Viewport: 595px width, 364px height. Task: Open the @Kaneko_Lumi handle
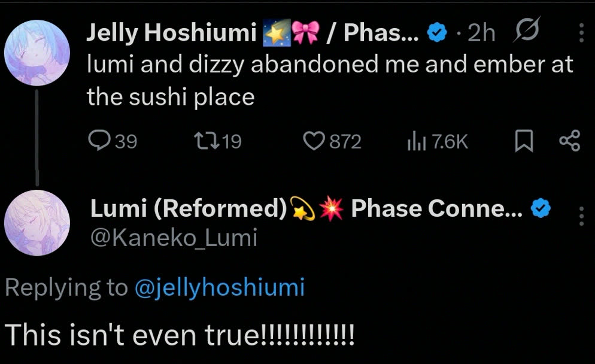tap(174, 238)
